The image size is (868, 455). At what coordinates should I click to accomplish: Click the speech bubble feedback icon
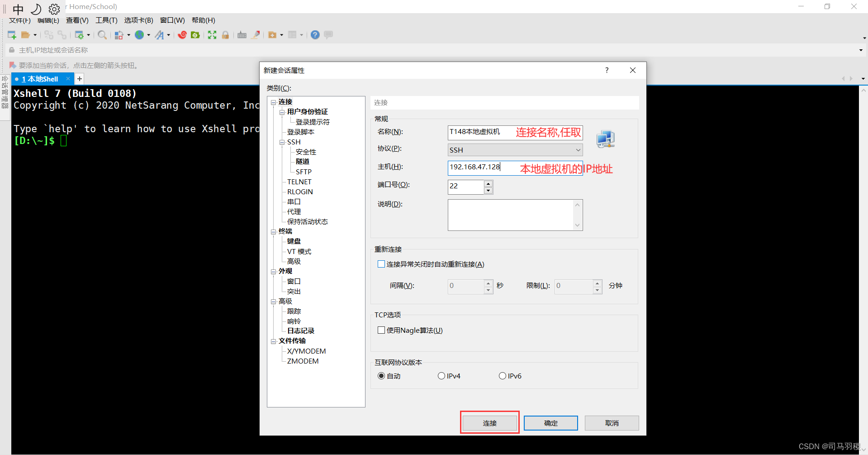328,35
